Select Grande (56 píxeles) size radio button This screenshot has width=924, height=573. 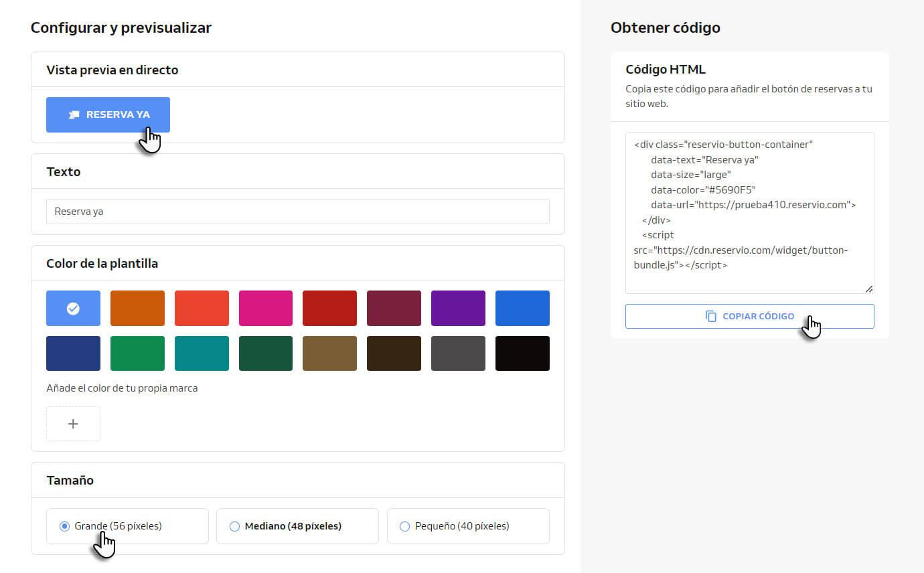[65, 526]
